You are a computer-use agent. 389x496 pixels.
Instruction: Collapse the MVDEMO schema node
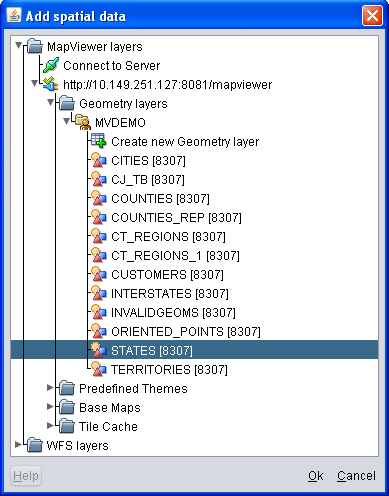click(66, 122)
